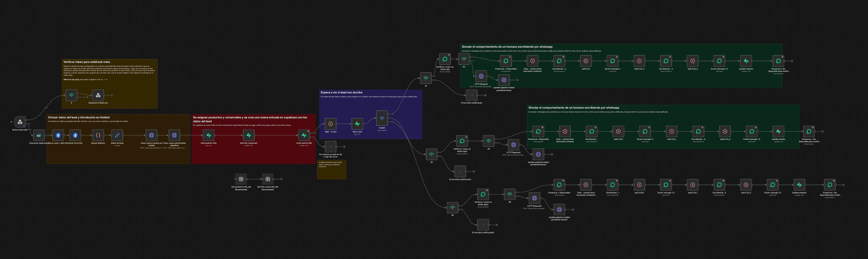Select the 'Nuevo lead meta' webhook trigger node
Viewport: 868px width, 259px height.
point(20,122)
